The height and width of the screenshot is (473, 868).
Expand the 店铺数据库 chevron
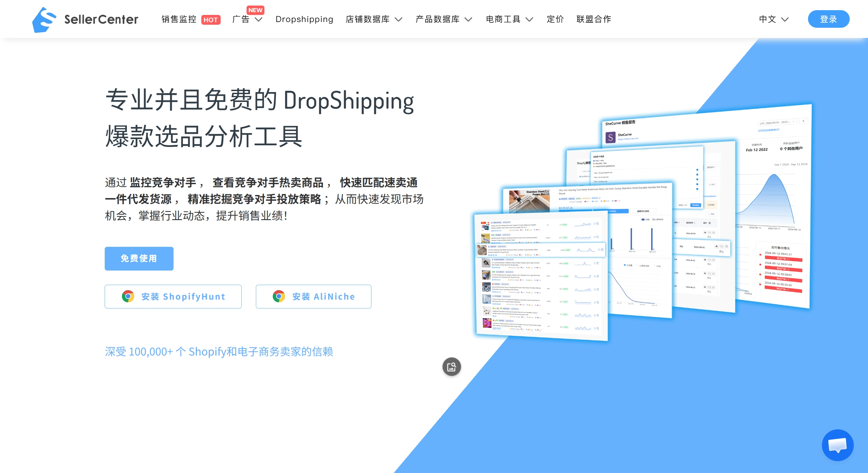click(399, 20)
